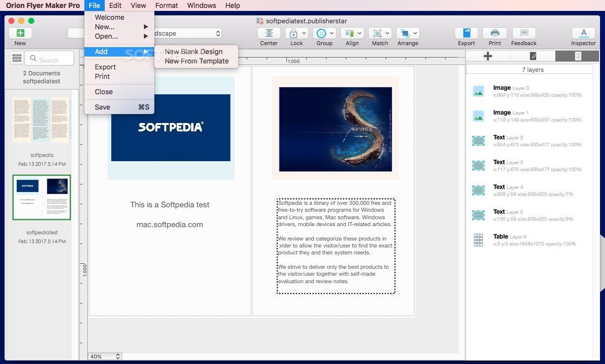Open the Align dropdown arrow
The height and width of the screenshot is (364, 605).
359,33
